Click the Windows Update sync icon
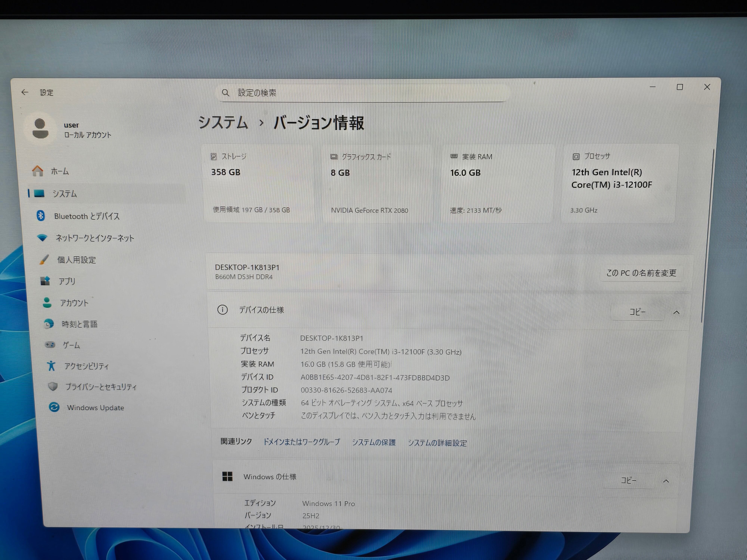 click(x=54, y=407)
